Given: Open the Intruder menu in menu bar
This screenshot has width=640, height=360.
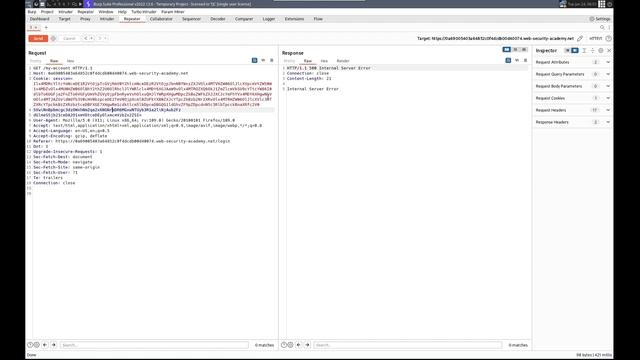Looking at the screenshot, I should (65, 12).
